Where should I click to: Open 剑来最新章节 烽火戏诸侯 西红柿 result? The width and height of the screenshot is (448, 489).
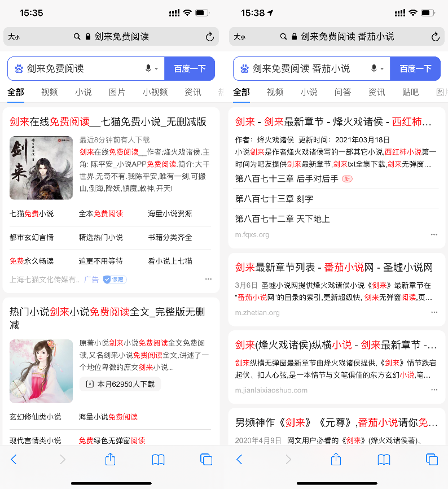pyautogui.click(x=333, y=121)
